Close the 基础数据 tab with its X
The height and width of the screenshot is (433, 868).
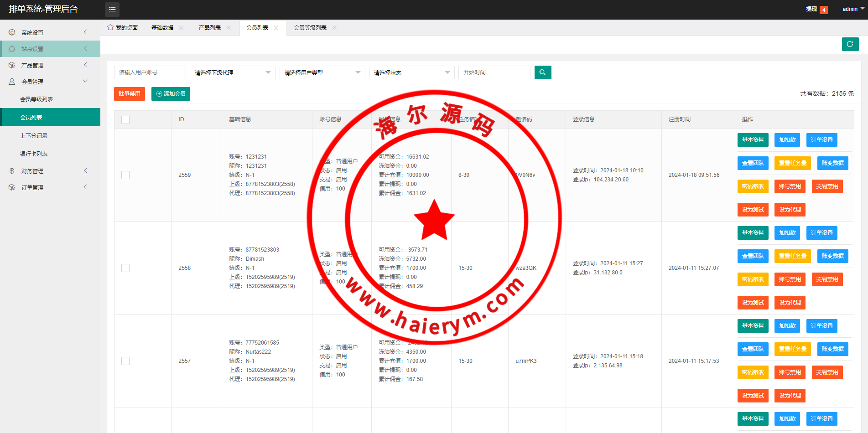[x=181, y=28]
